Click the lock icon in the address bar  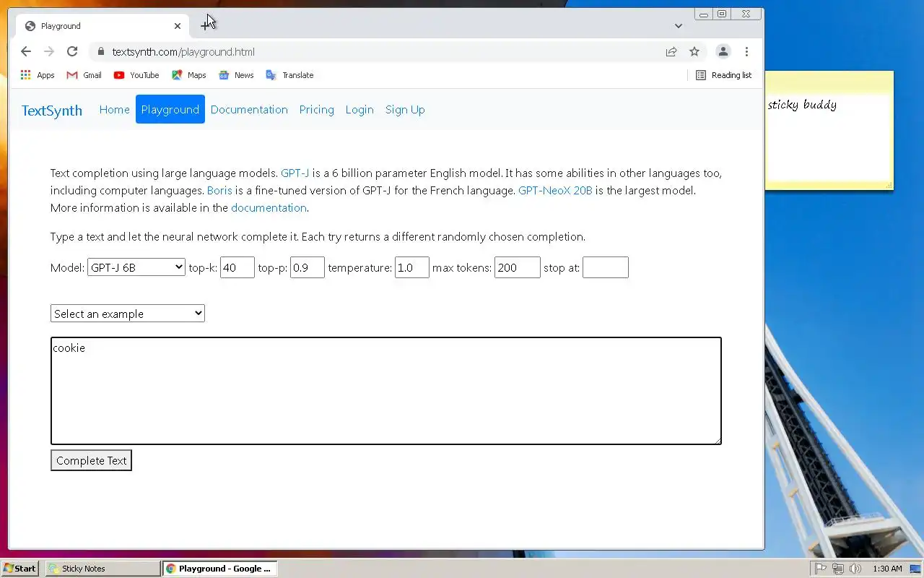tap(100, 51)
